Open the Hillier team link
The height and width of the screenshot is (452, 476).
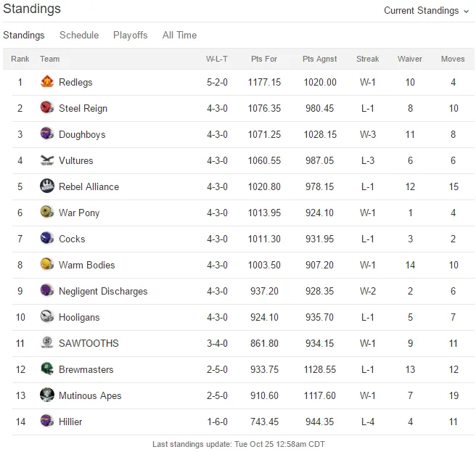[70, 422]
